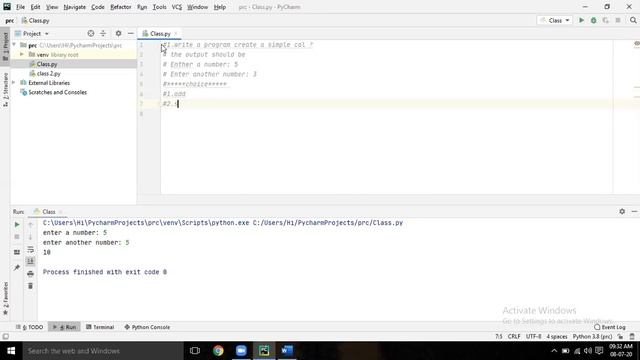Open the Refactor menu
Screen dimensions: 640x360
(x=121, y=7)
